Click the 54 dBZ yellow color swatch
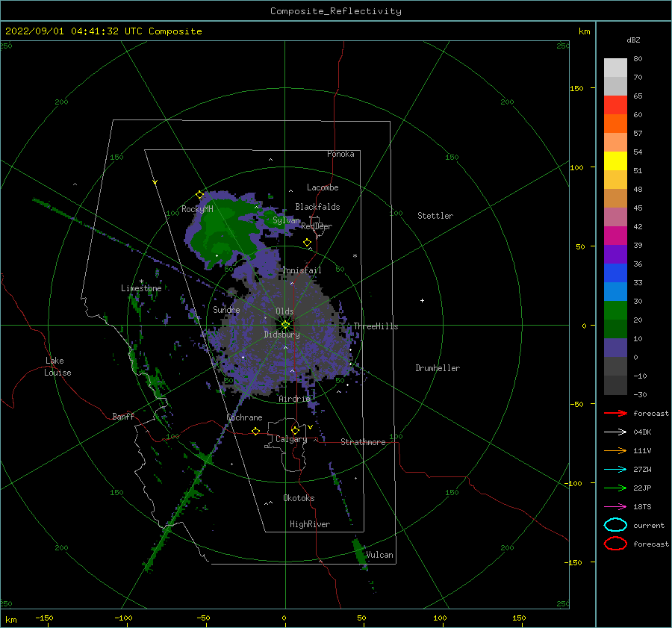 point(615,161)
